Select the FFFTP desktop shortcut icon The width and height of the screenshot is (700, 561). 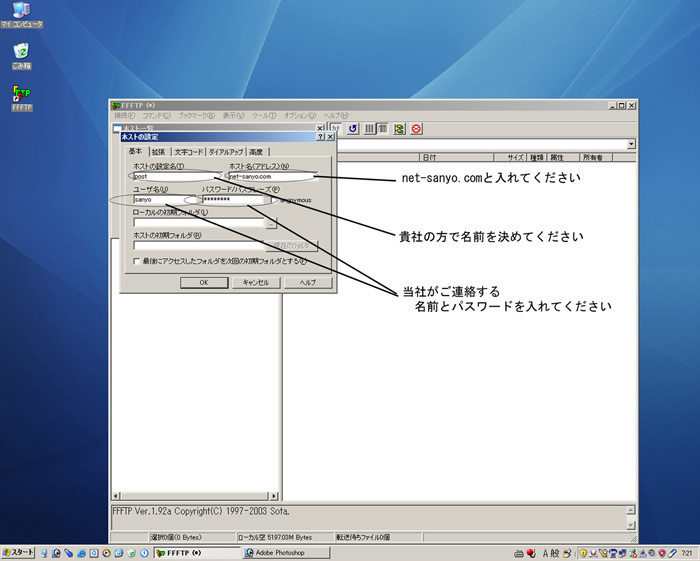(21, 98)
